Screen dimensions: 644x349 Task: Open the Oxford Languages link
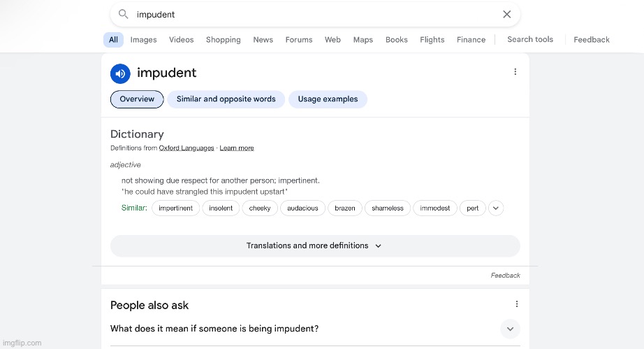187,148
